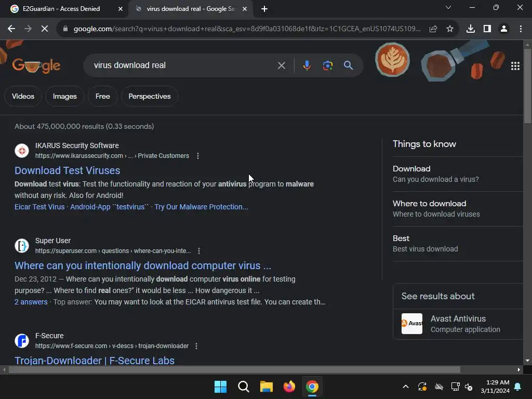The width and height of the screenshot is (532, 399).
Task: Go back to the previous page
Action: tap(11, 29)
